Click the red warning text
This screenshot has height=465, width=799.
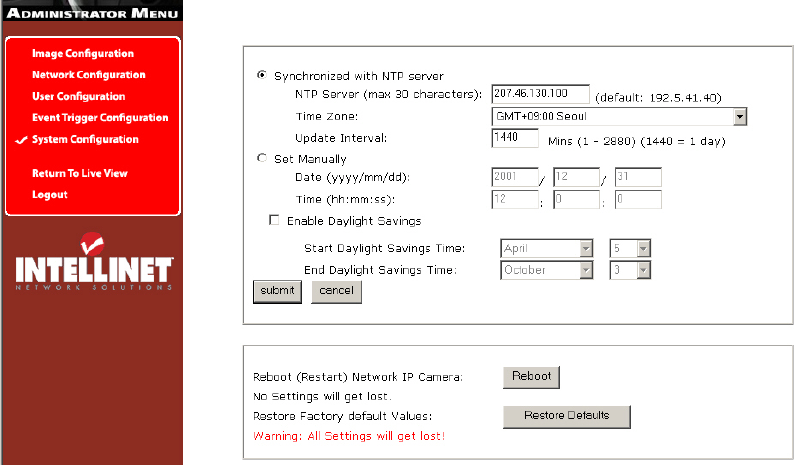coord(349,436)
